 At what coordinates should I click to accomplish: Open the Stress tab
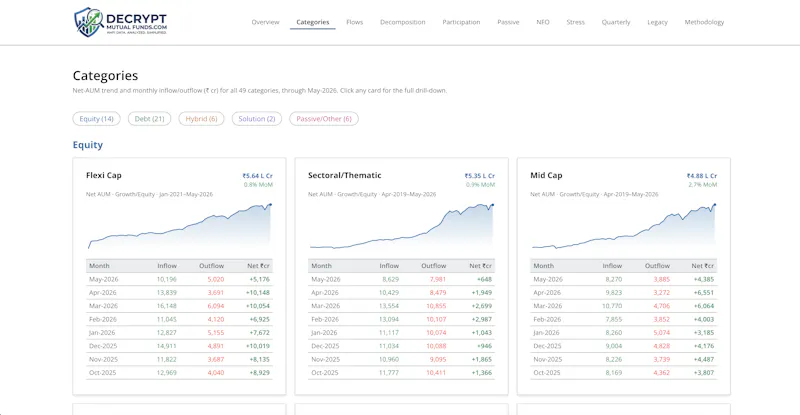[576, 22]
